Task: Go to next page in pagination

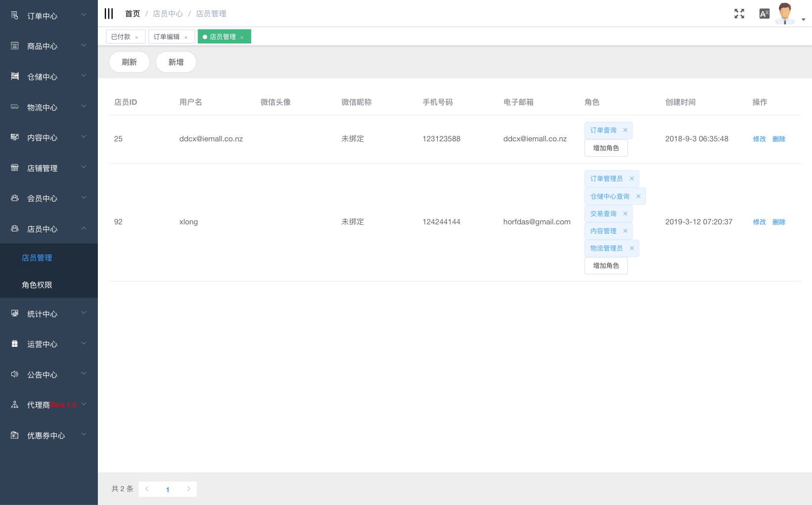Action: [188, 489]
